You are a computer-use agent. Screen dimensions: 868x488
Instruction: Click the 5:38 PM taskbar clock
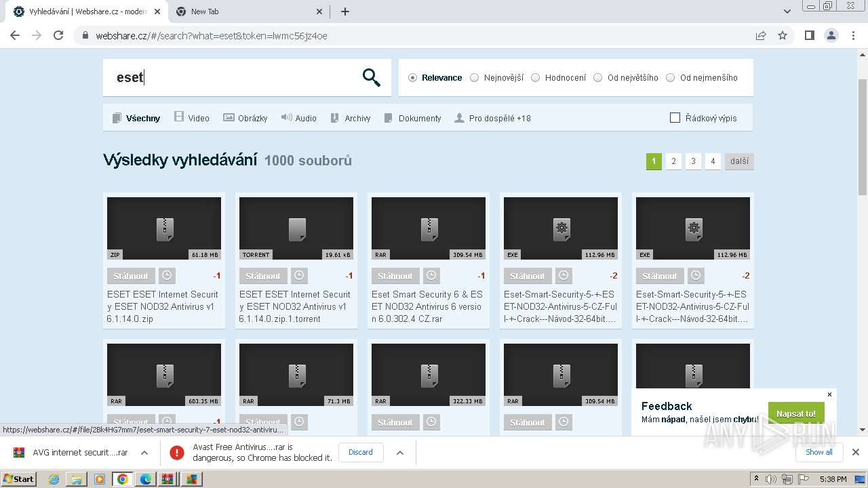click(833, 479)
